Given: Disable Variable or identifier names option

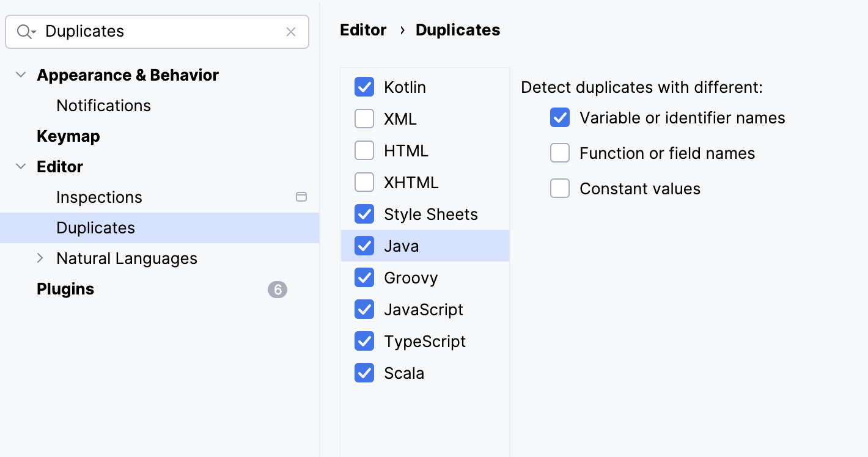Looking at the screenshot, I should pos(560,118).
